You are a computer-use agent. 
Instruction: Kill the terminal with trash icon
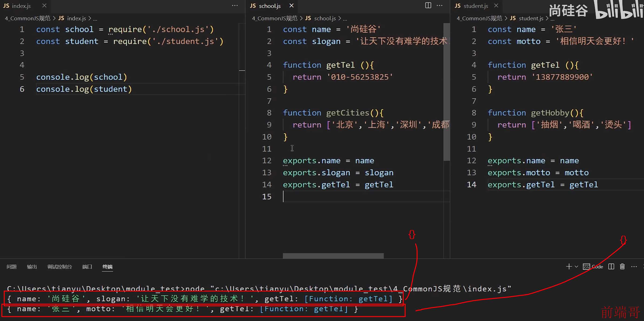pyautogui.click(x=622, y=267)
